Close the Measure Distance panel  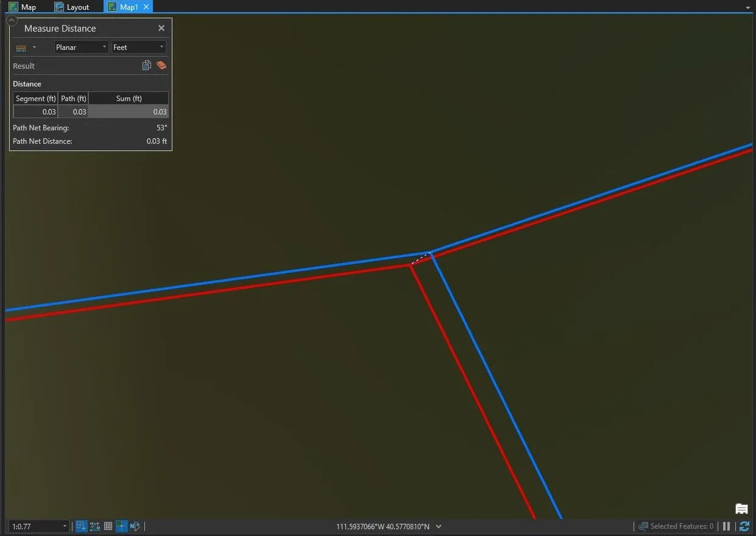pos(161,28)
